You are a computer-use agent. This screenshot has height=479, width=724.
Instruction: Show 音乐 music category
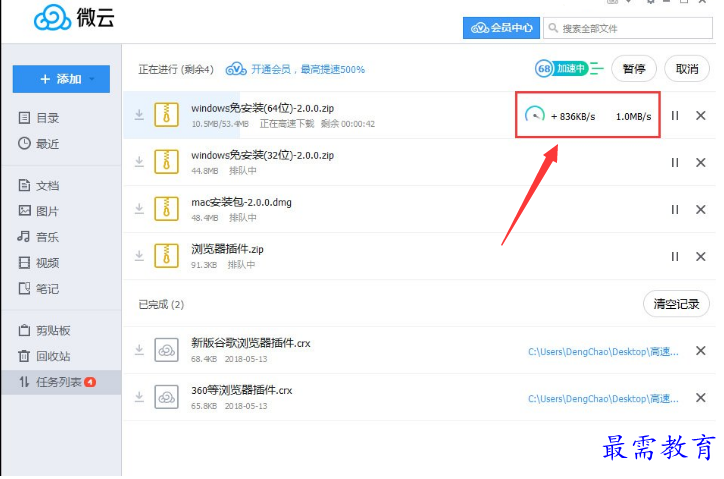pyautogui.click(x=39, y=237)
